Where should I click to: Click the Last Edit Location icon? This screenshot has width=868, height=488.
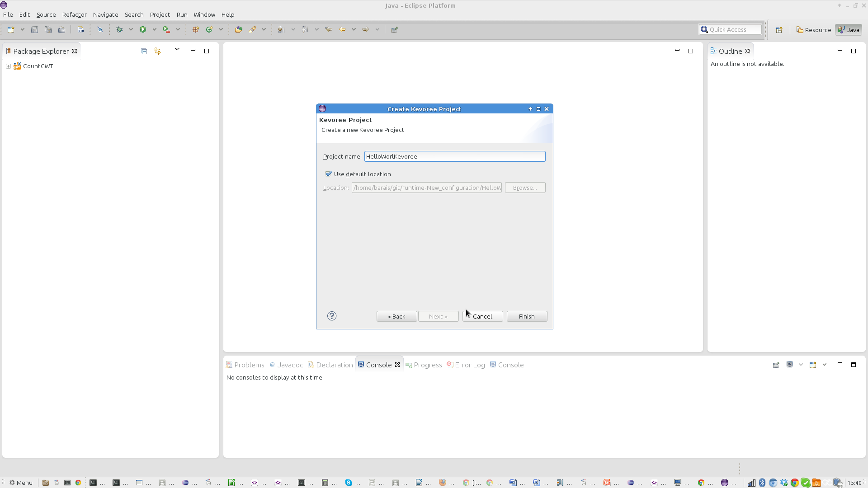point(329,29)
